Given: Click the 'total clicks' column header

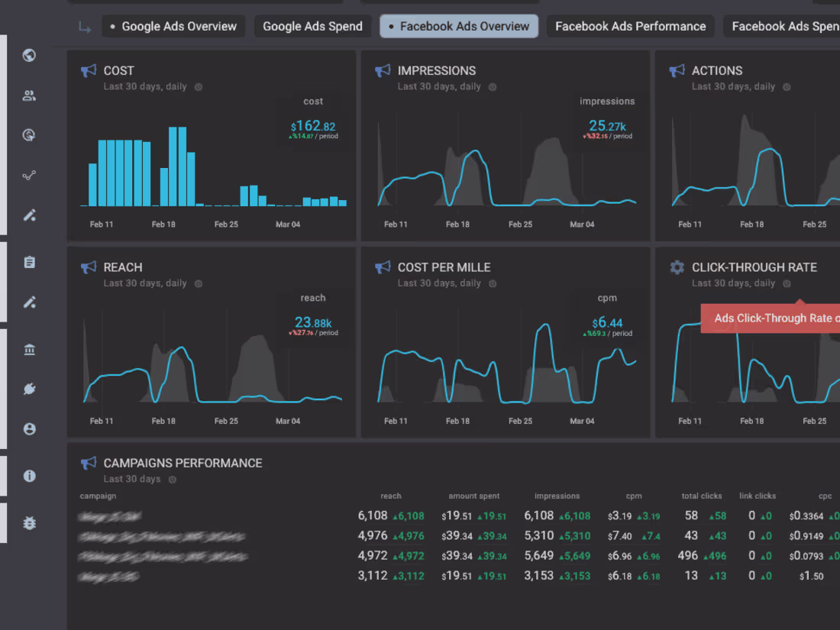Looking at the screenshot, I should pos(701,496).
